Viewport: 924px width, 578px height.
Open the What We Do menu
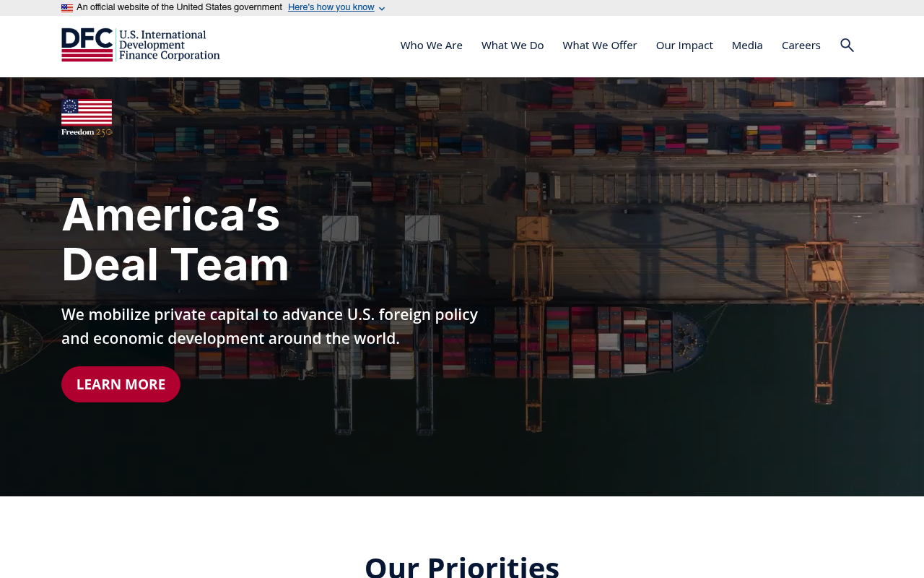pos(513,45)
